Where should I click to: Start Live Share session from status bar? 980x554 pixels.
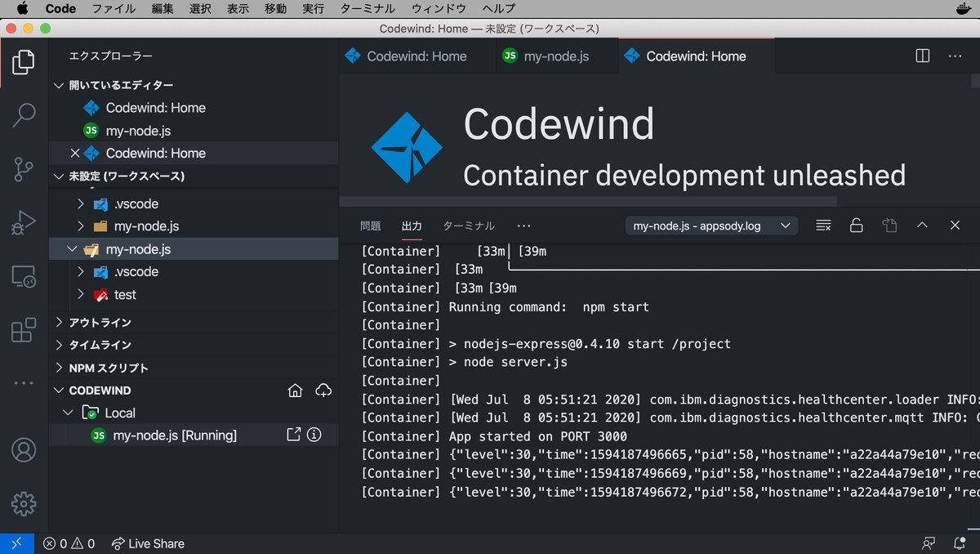pyautogui.click(x=148, y=543)
